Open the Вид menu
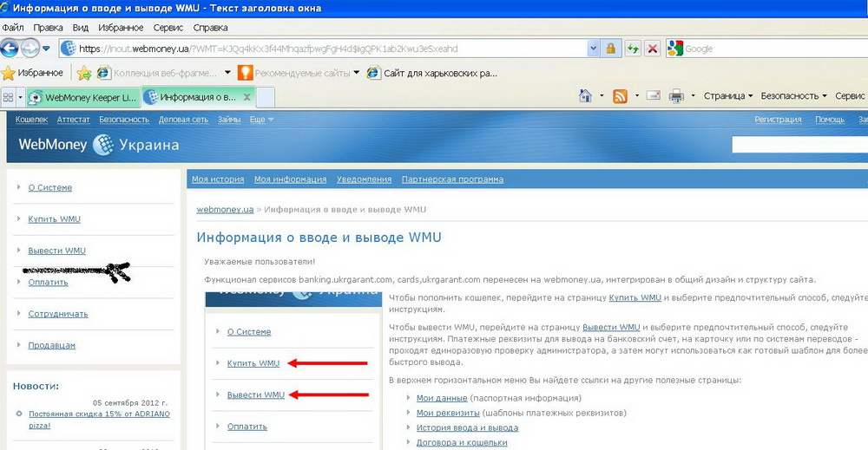Screen dimensions: 868x450 point(80,27)
